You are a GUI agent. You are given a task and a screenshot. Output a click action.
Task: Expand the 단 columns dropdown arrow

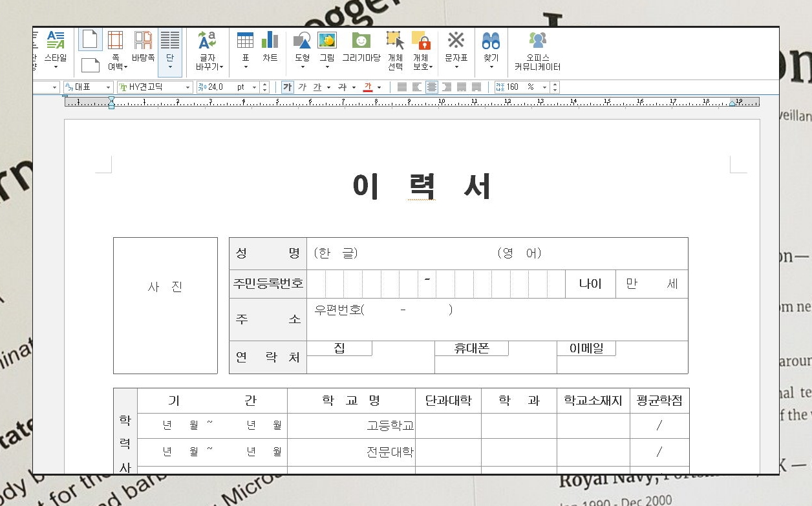pos(170,67)
